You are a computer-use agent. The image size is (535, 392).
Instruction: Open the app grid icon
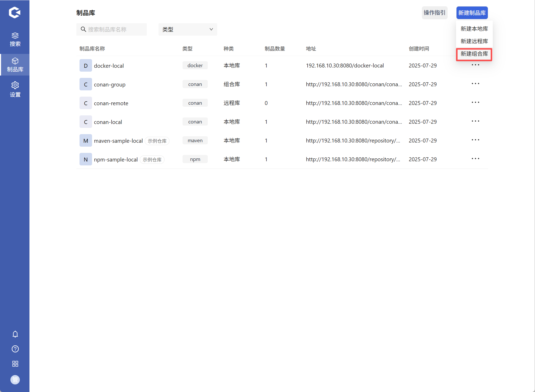(15, 364)
